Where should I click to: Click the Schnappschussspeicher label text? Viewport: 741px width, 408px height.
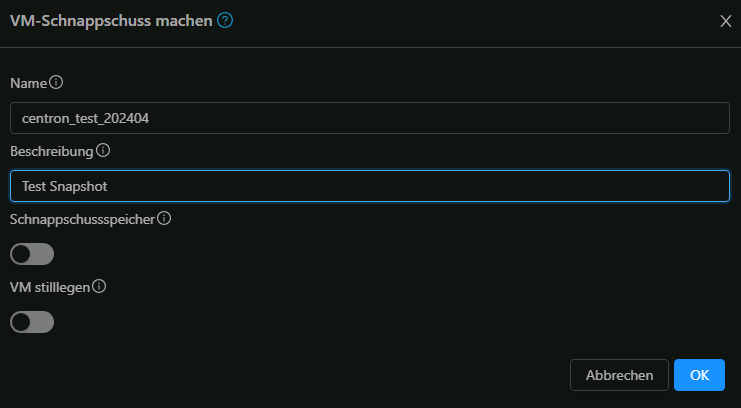pyautogui.click(x=81, y=218)
